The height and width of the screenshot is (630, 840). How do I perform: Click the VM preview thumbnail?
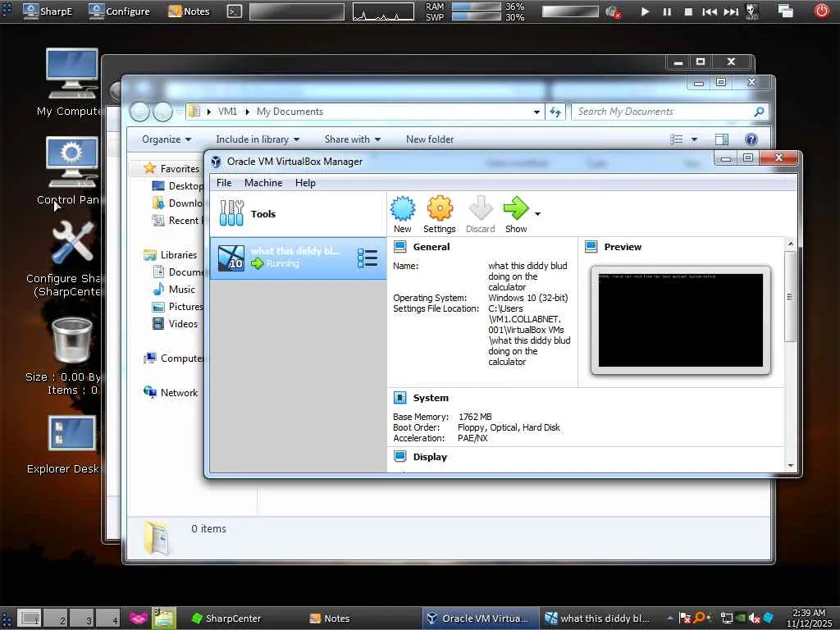point(680,321)
